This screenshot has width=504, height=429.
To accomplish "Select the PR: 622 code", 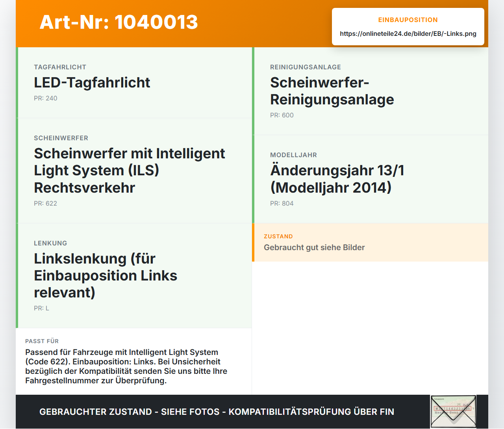I will [x=46, y=203].
